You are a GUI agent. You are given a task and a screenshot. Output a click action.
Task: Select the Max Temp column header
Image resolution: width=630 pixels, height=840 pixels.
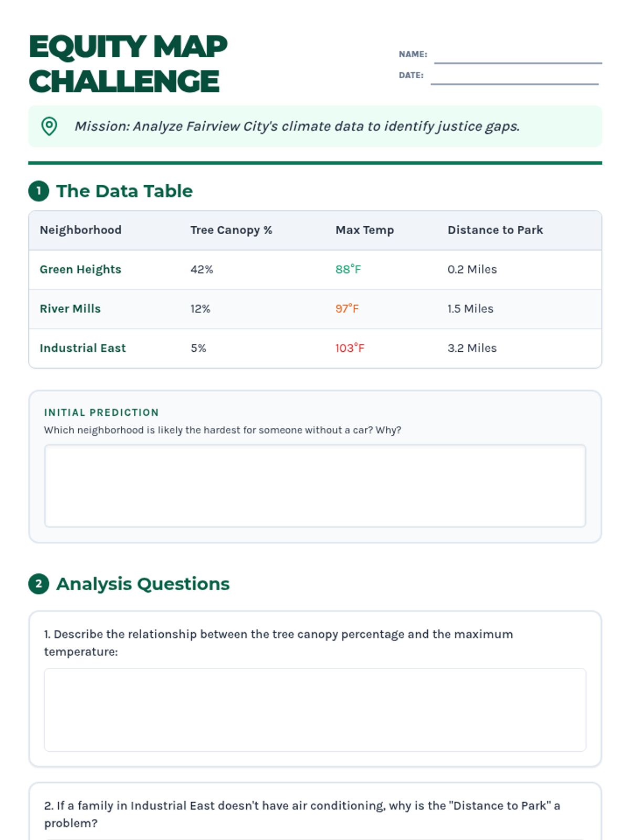[x=364, y=230]
